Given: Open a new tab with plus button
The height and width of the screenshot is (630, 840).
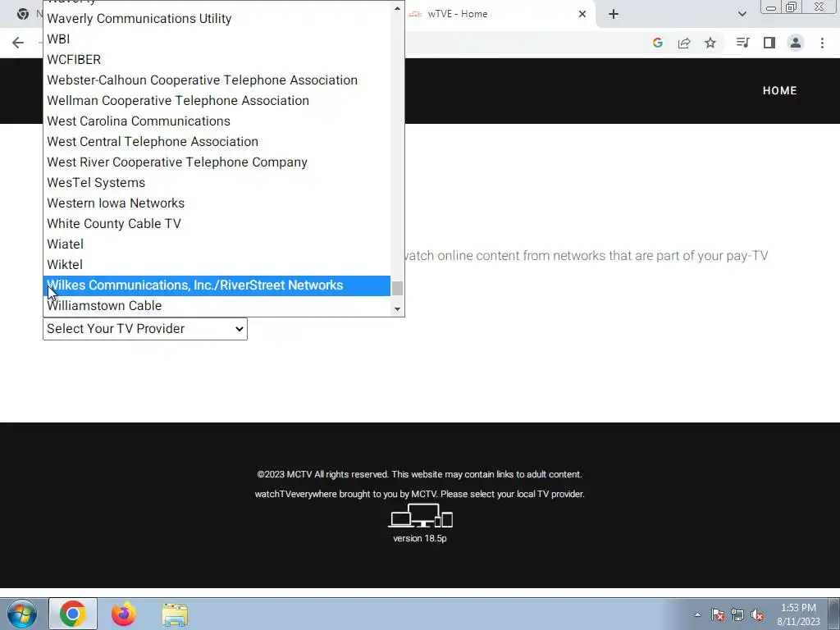Looking at the screenshot, I should pos(614,14).
